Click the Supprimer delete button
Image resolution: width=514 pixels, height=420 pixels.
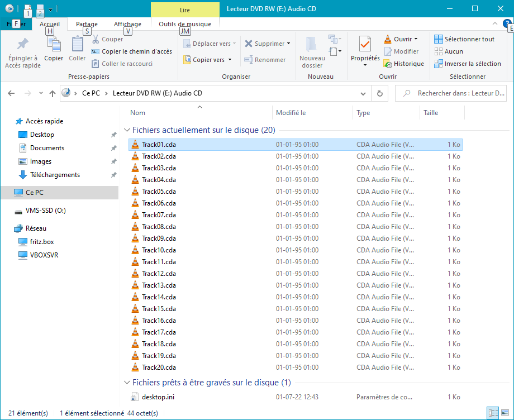pos(265,44)
